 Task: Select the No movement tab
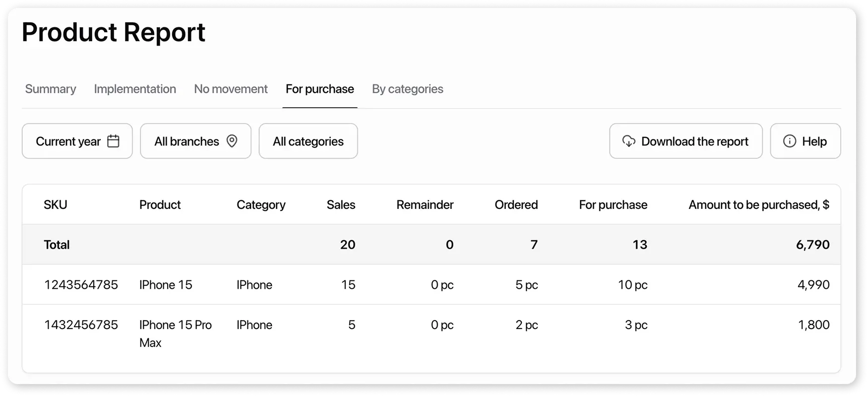231,89
